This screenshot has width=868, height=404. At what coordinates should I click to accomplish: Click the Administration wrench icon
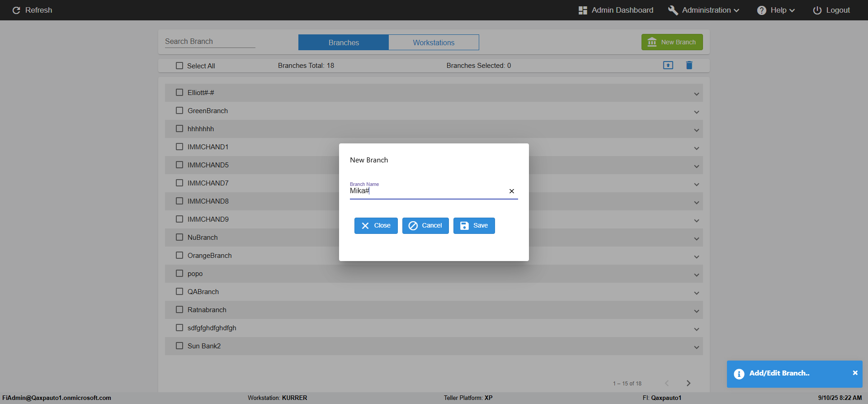tap(673, 10)
